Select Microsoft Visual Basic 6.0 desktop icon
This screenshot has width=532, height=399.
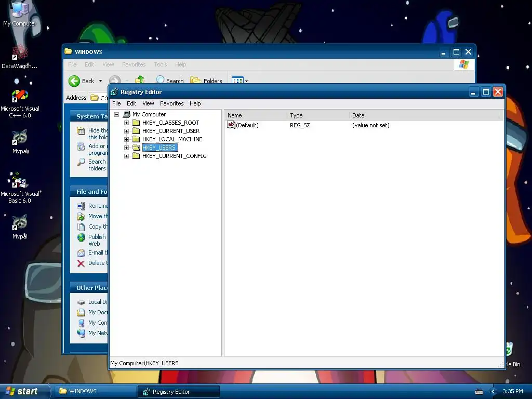(x=20, y=188)
